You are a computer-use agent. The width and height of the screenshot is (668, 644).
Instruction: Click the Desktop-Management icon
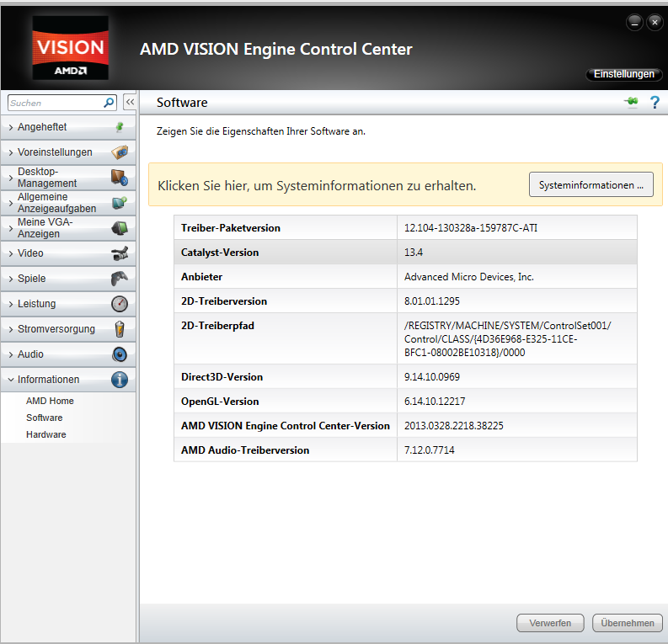pos(120,178)
